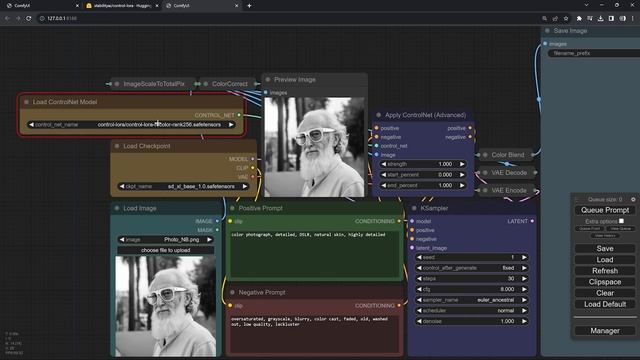Close the stabilityai control-lora tab
640x360 pixels.
[x=157, y=6]
